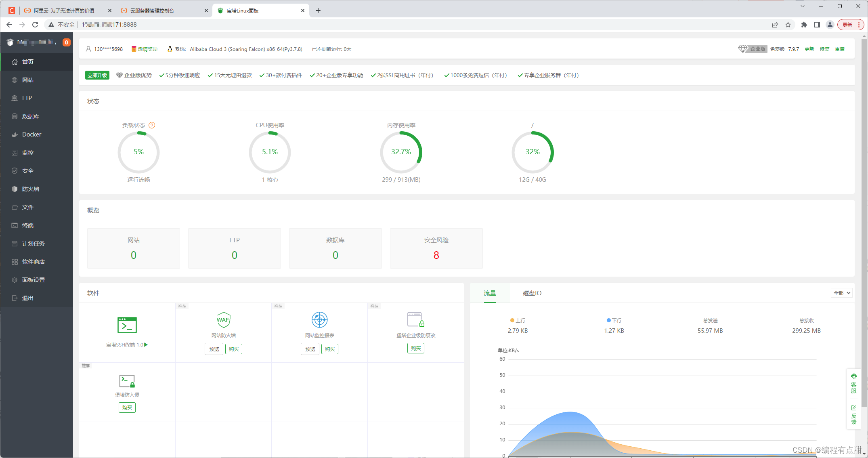This screenshot has height=458, width=868.
Task: Click the 企业版 diamond badge
Action: tap(753, 49)
